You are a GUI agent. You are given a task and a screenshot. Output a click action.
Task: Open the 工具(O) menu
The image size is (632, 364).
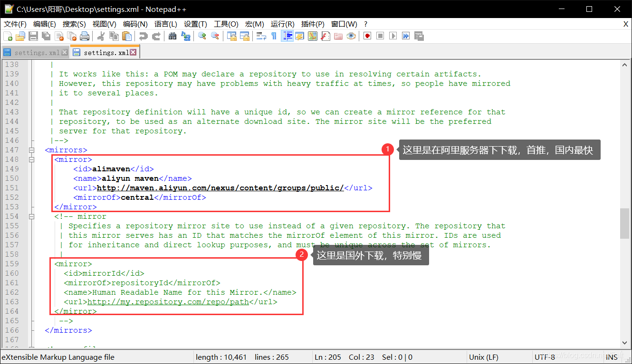tap(226, 24)
